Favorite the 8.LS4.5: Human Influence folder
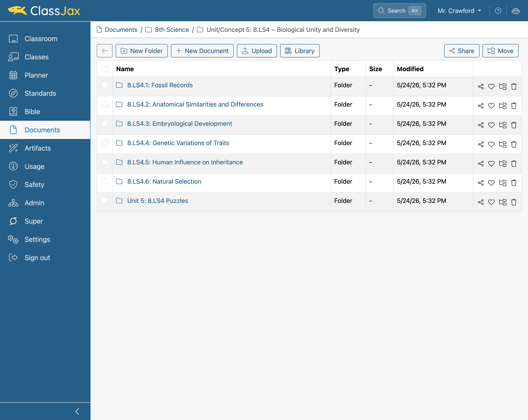Image resolution: width=528 pixels, height=420 pixels. pos(492,163)
